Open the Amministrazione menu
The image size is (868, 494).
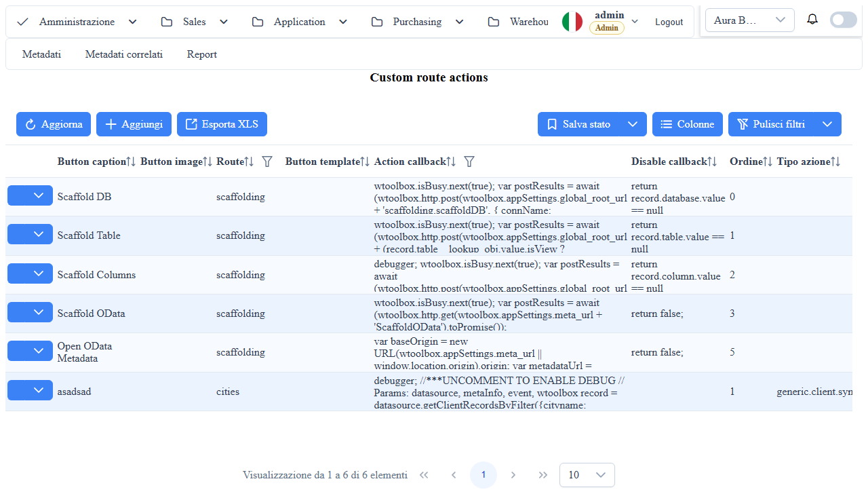[77, 22]
